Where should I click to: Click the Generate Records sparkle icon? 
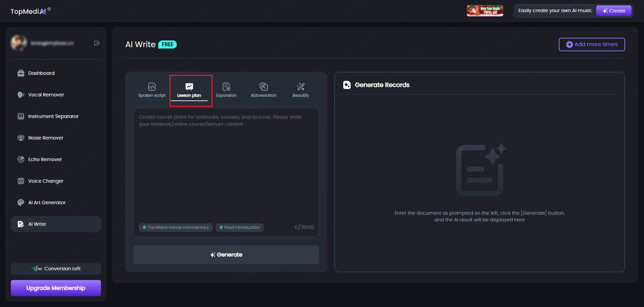tap(347, 85)
